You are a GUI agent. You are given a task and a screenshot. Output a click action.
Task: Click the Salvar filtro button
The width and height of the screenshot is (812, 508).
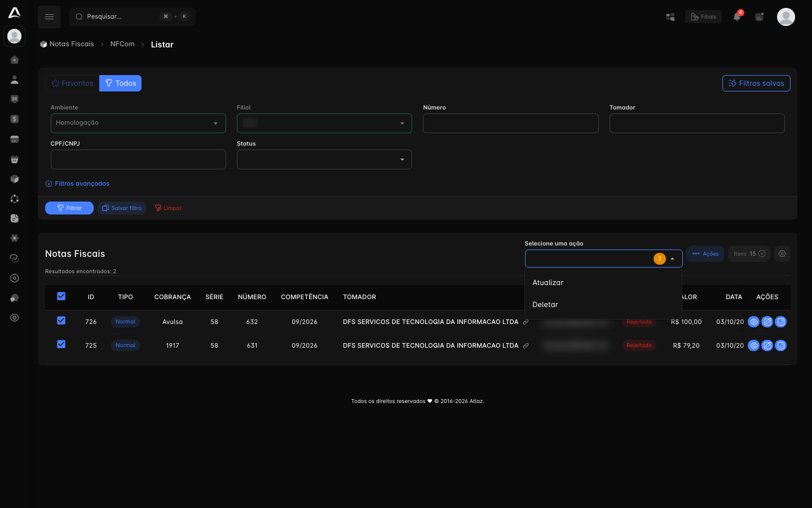[122, 208]
